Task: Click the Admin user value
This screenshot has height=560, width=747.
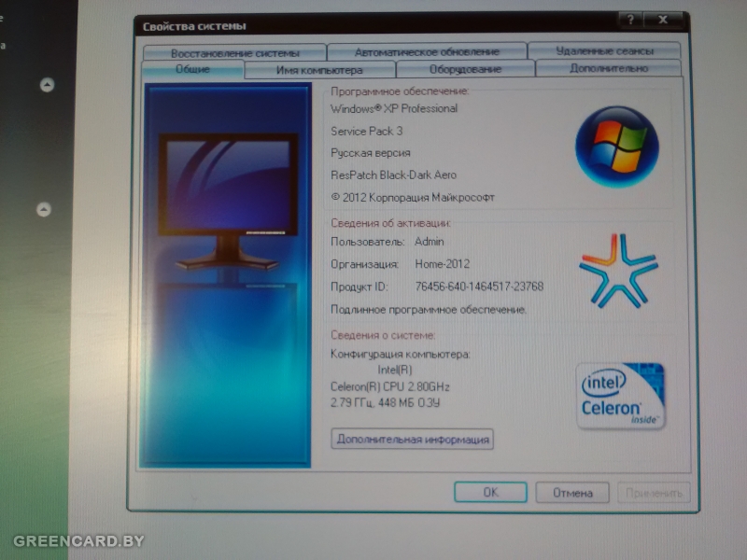Action: tap(429, 242)
